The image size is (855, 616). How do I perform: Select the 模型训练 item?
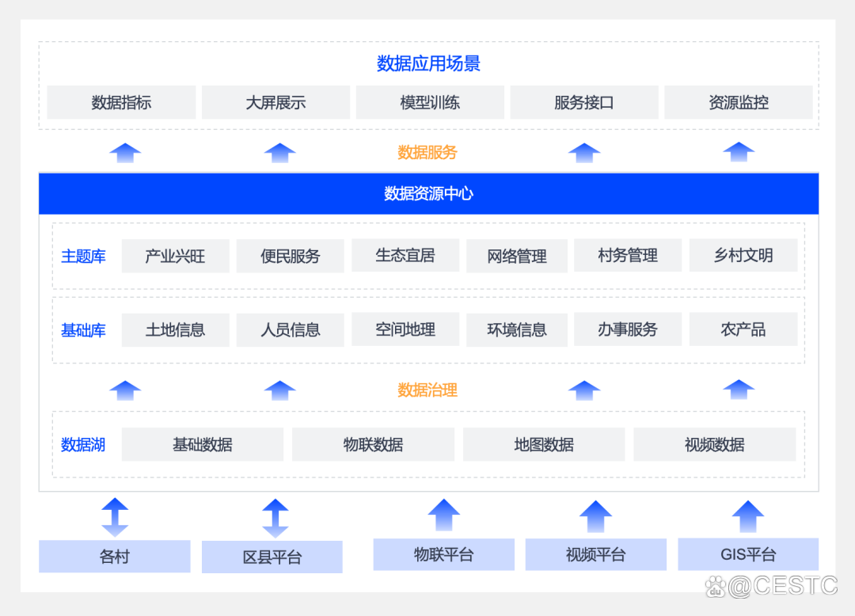coord(429,102)
